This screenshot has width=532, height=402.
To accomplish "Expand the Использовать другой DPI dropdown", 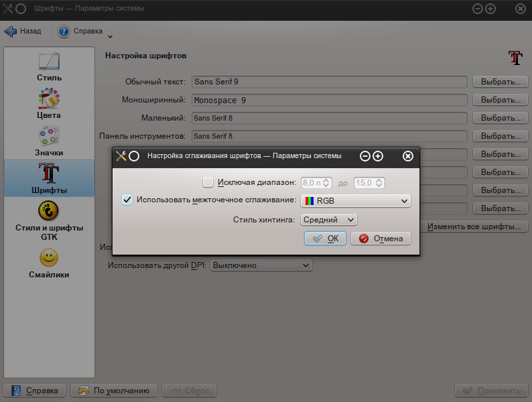I will point(261,265).
